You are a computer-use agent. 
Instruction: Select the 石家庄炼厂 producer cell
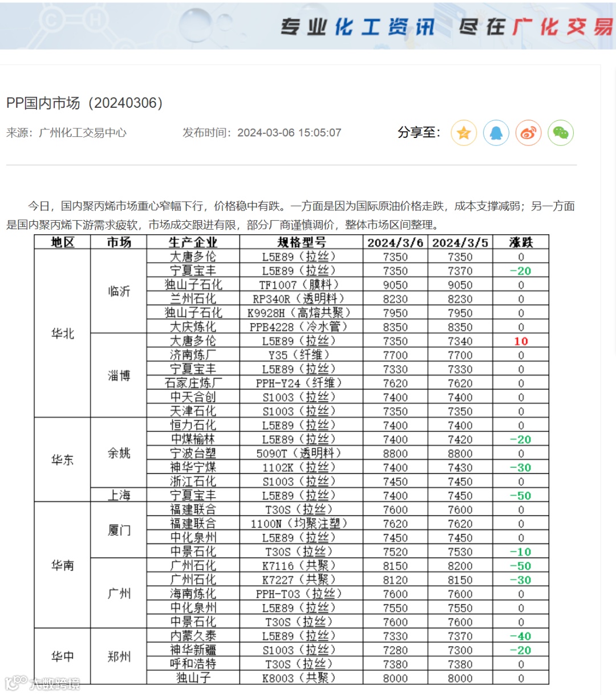coord(193,383)
